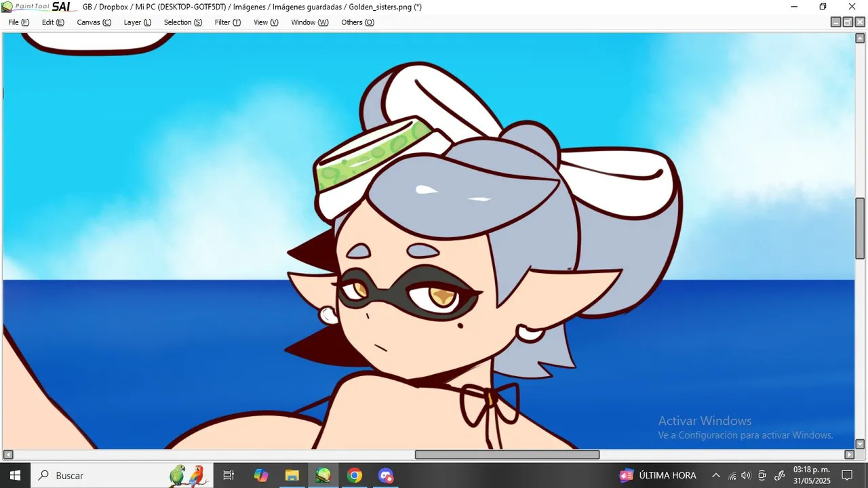This screenshot has width=868, height=488.
Task: Click the Meet Now camera tray icon
Action: [x=762, y=475]
